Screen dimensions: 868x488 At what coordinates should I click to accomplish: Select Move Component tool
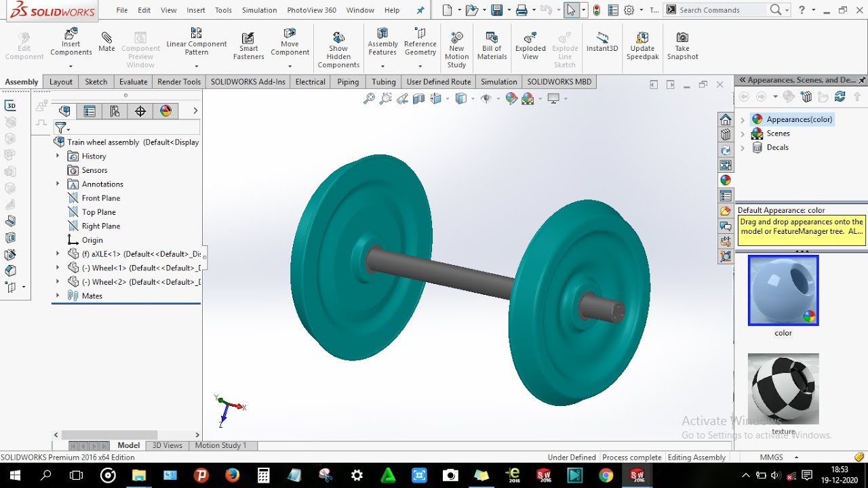pos(290,42)
